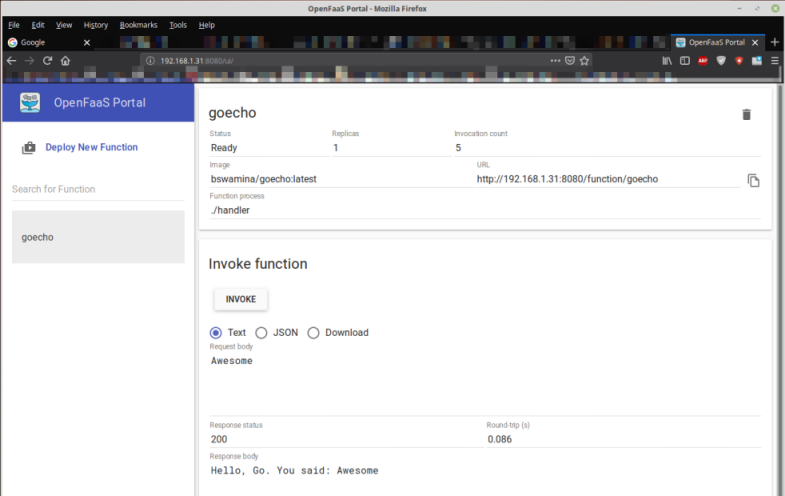Toggle the Firefox sidebar icon
Screen dimensions: 785x496
pos(685,61)
